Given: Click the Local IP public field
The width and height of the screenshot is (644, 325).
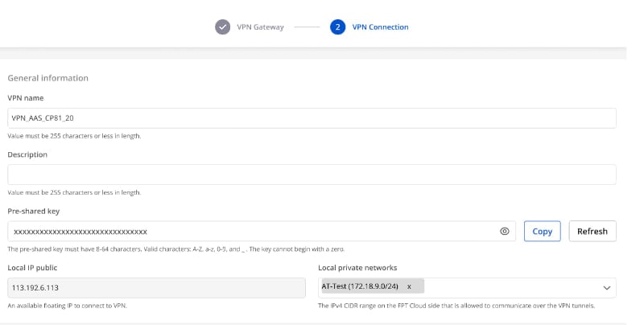Looking at the screenshot, I should coord(156,287).
